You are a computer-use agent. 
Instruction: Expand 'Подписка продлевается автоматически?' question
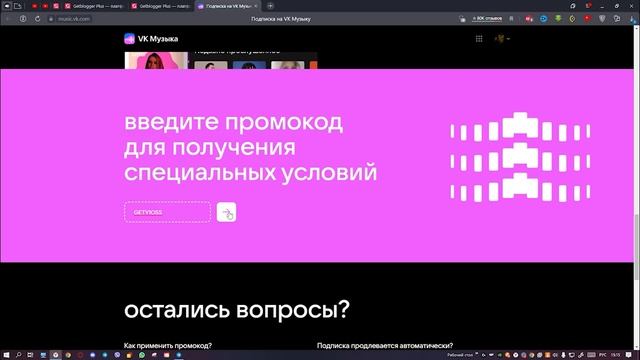385,345
